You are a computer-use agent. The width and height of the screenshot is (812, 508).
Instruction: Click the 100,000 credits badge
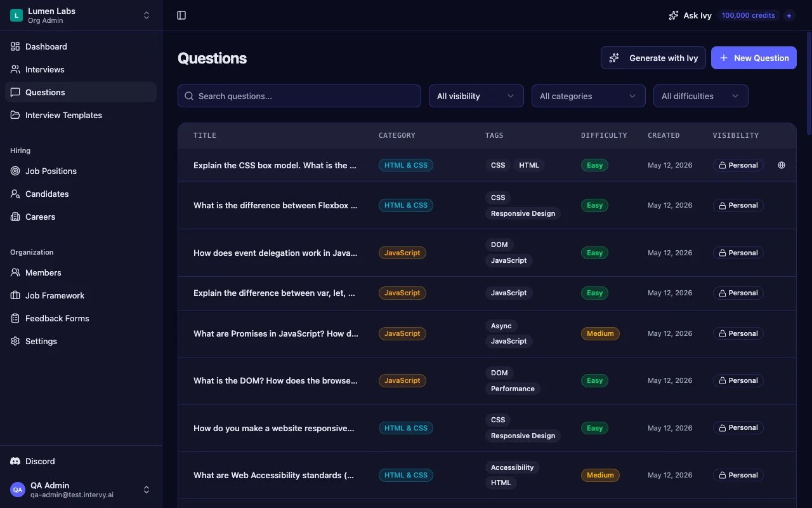point(749,15)
